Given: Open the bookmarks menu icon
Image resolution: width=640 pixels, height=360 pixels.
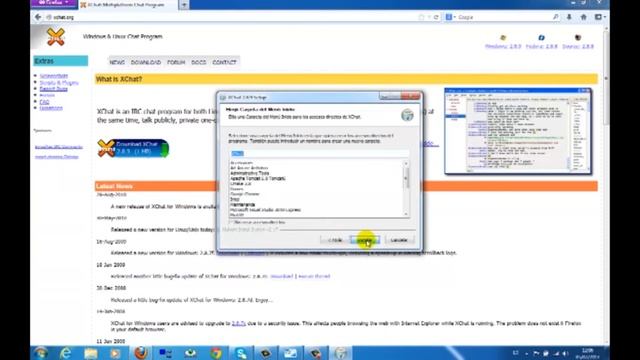Looking at the screenshot, I should click(x=599, y=17).
